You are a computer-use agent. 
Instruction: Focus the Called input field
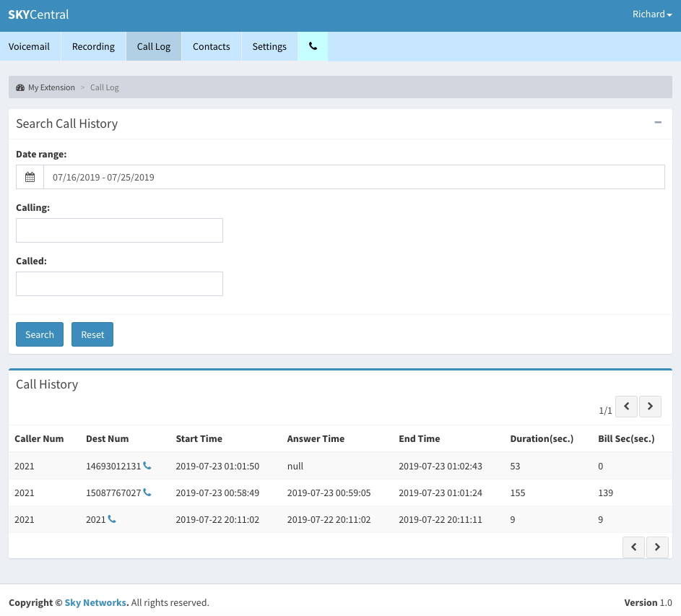[x=119, y=284]
